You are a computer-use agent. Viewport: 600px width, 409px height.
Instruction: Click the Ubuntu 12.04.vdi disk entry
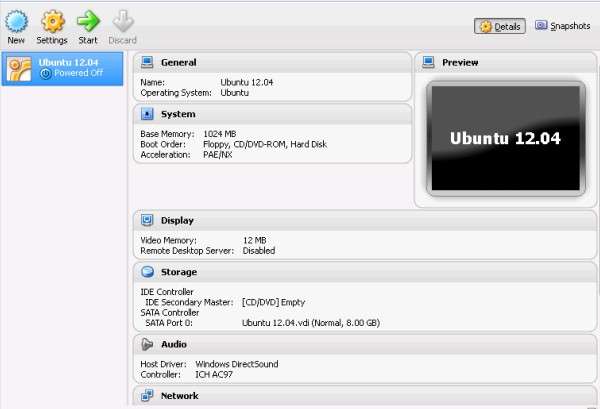pyautogui.click(x=311, y=323)
